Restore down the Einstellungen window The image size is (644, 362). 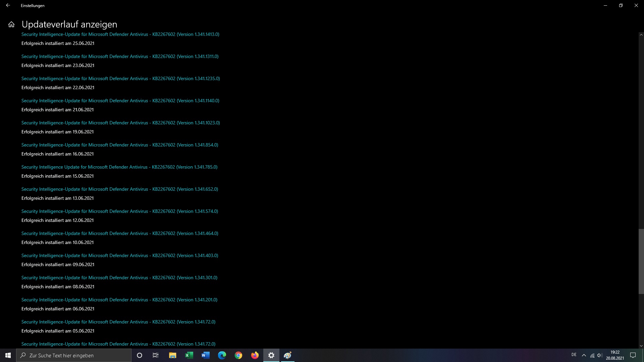[x=621, y=5]
